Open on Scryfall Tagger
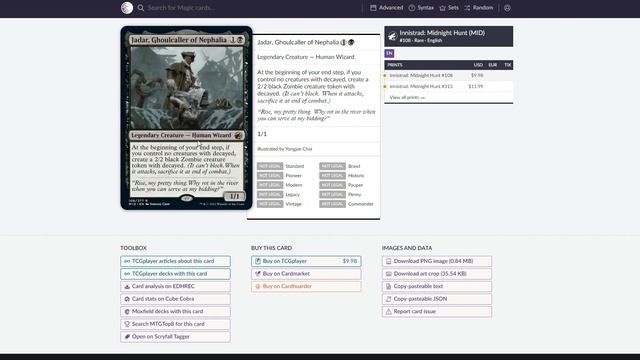 tap(176, 337)
